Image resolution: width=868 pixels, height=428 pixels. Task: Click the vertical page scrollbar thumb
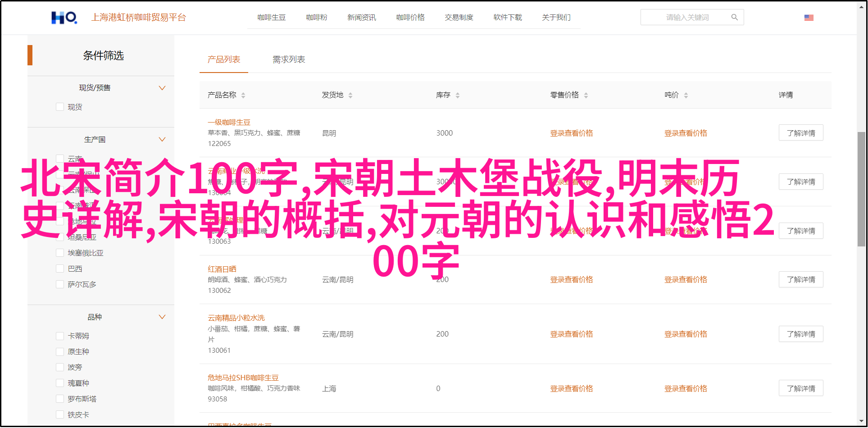pos(861,189)
